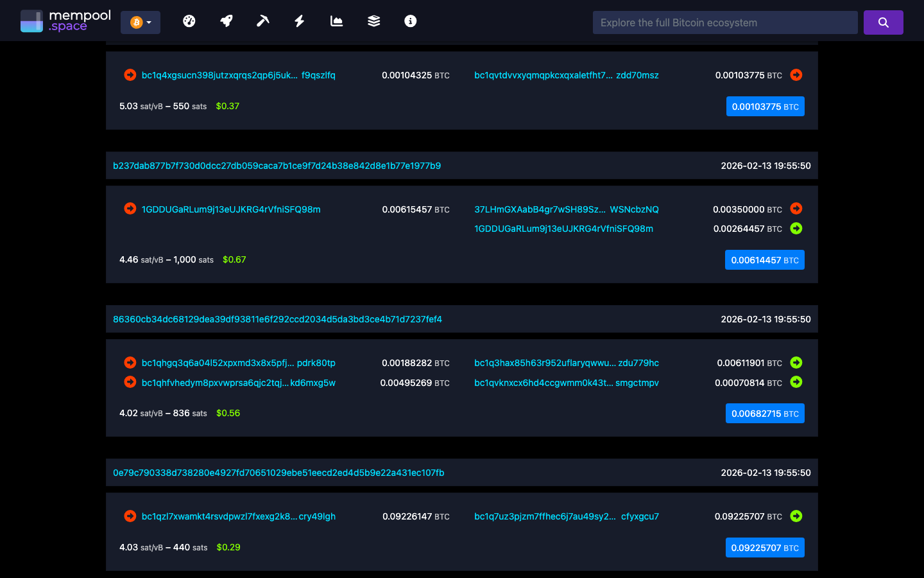Open the layered blocks icon
Screen dimensions: 924x578
pyautogui.click(x=373, y=21)
